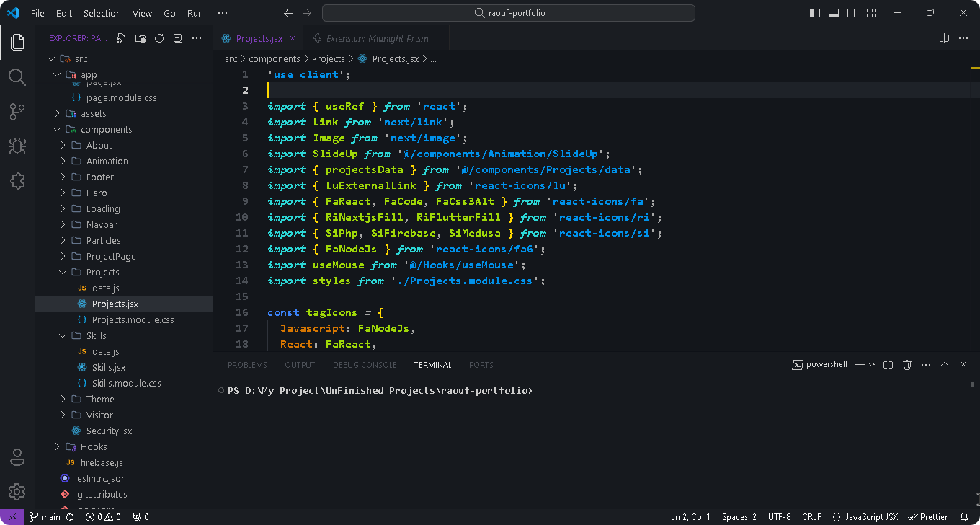Toggle secondary side bar visibility
Image resolution: width=980 pixels, height=525 pixels.
coord(852,13)
